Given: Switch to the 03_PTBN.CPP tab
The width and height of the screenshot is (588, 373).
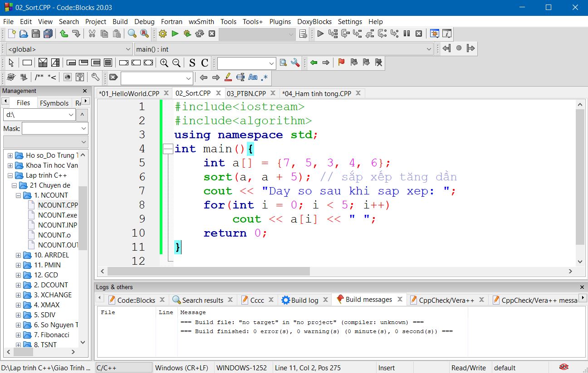Looking at the screenshot, I should (246, 93).
